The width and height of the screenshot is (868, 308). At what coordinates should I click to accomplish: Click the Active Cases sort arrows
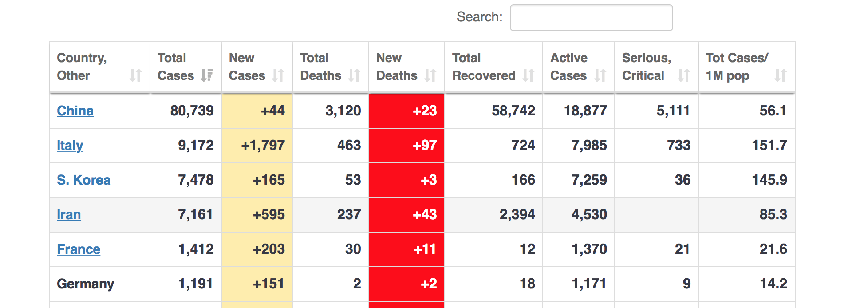coord(600,75)
